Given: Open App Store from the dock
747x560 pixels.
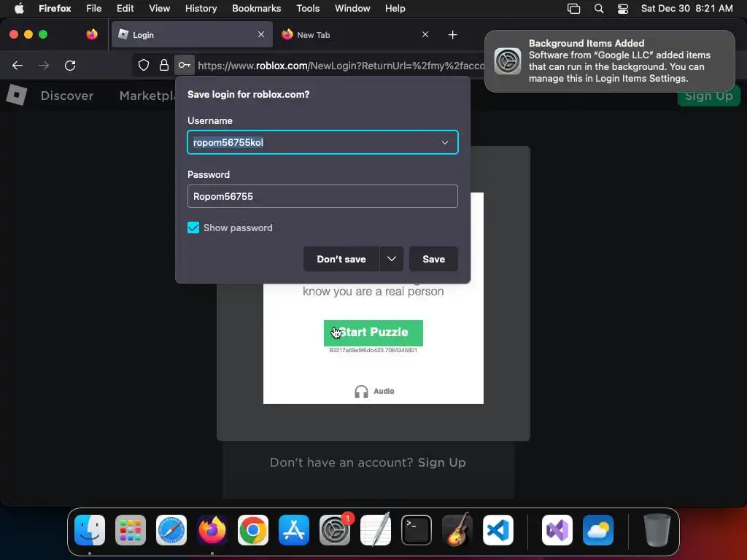Looking at the screenshot, I should coord(294,530).
